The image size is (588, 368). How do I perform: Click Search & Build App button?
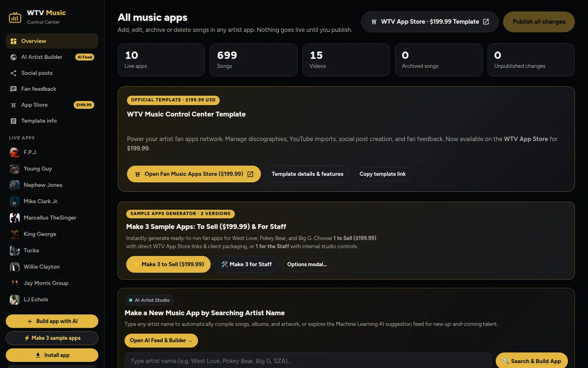pyautogui.click(x=532, y=361)
